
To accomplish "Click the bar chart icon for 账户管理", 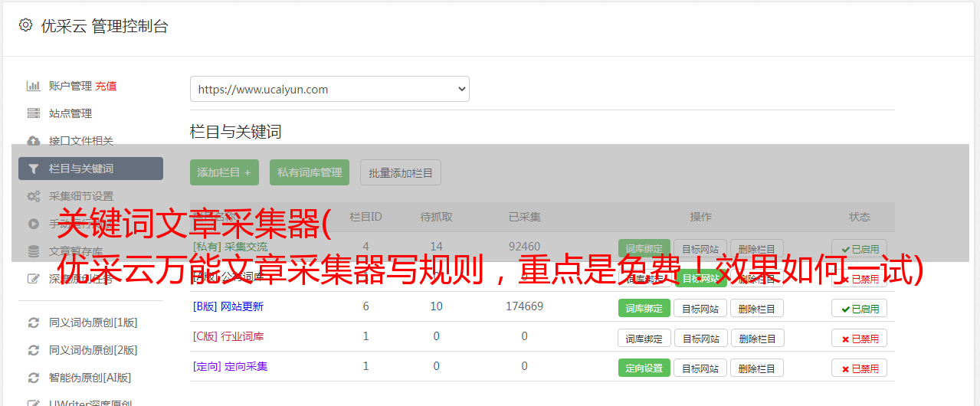I will (x=34, y=86).
